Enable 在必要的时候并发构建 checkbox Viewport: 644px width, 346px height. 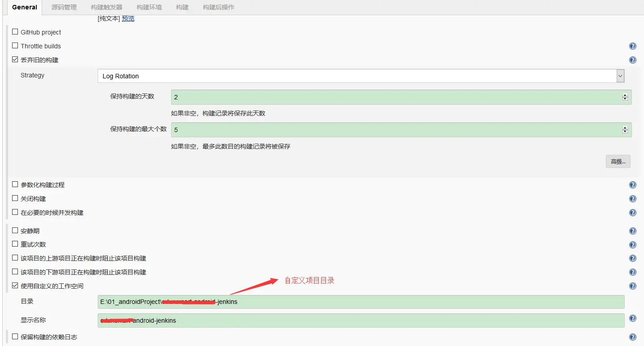coord(15,212)
